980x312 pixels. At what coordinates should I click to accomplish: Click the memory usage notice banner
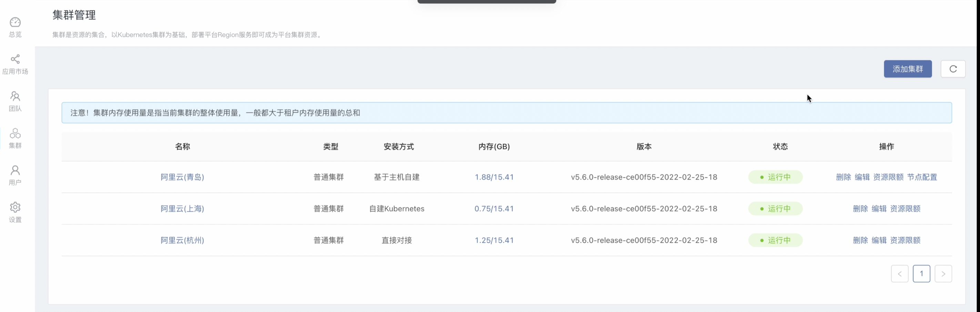tap(507, 113)
